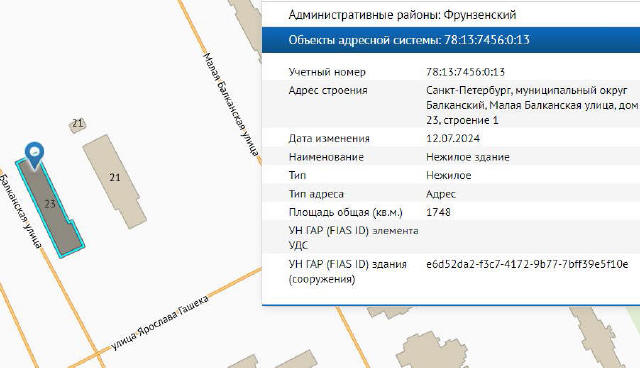Click the Дата изменения value 12.07.2024
640x368 pixels.
pos(453,138)
